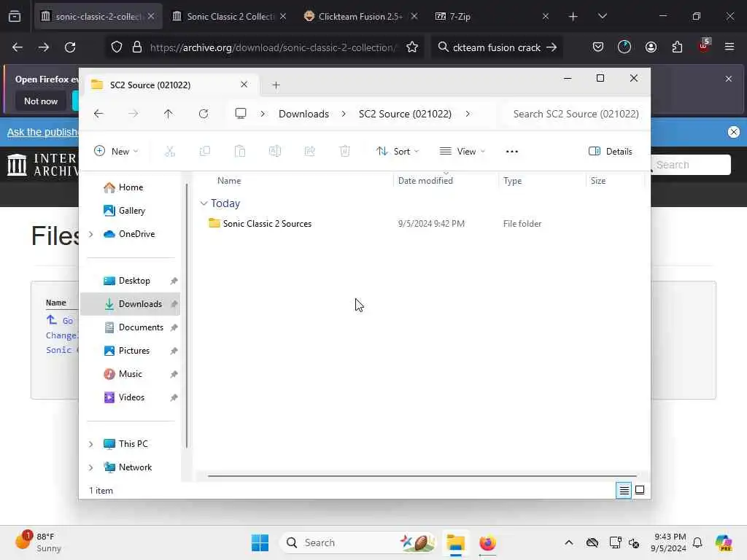The height and width of the screenshot is (560, 747).
Task: Open Documents in navigation pane
Action: click(x=130, y=327)
